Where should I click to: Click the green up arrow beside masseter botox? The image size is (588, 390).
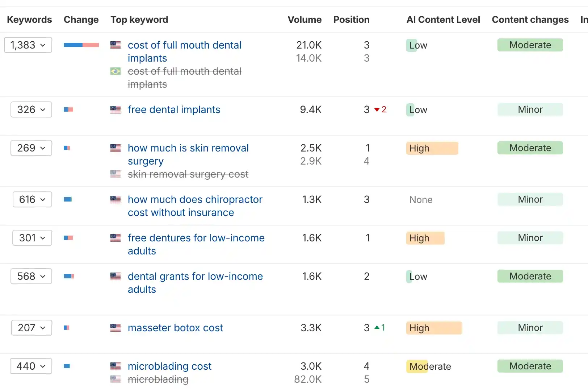pyautogui.click(x=377, y=328)
